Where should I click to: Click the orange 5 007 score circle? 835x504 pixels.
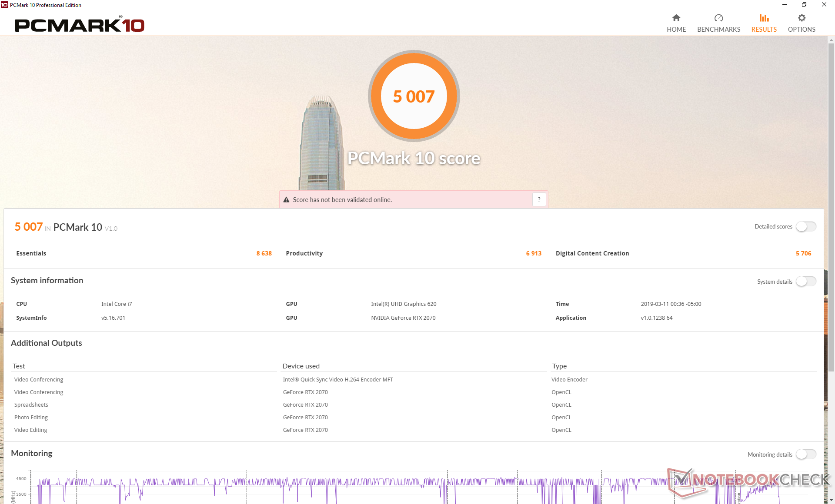[414, 96]
